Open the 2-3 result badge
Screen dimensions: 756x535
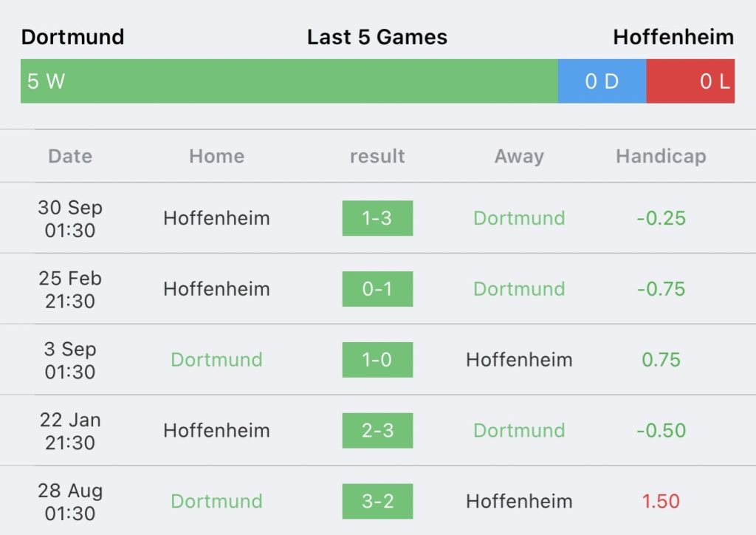tap(377, 430)
